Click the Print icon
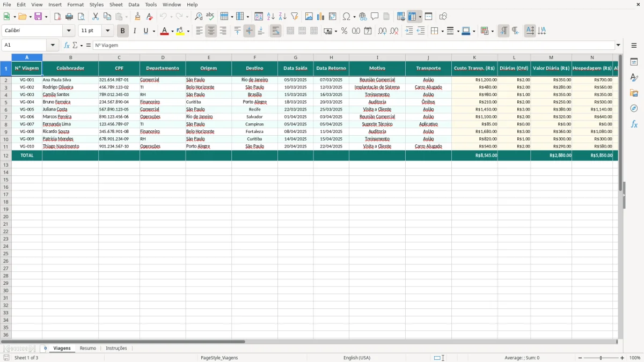 click(x=69, y=17)
